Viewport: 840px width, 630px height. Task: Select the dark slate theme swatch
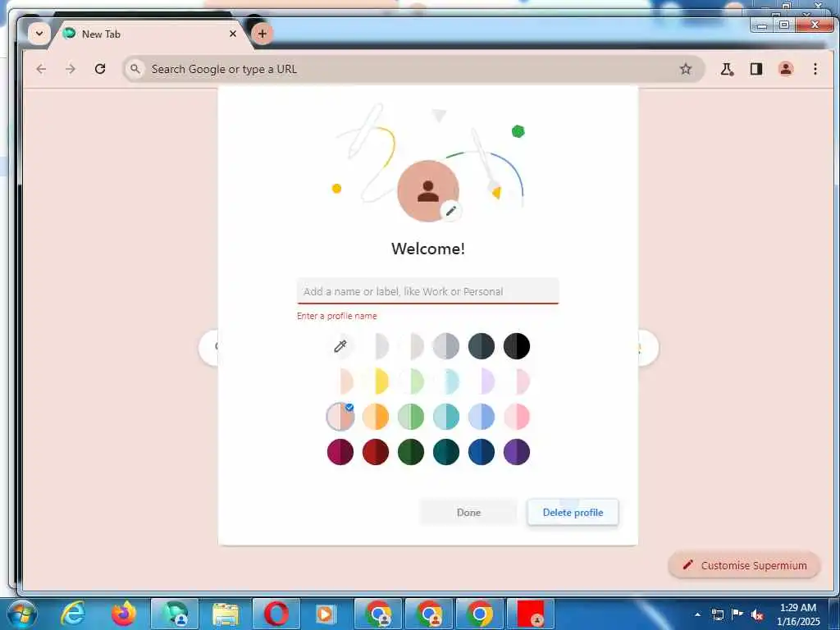482,346
